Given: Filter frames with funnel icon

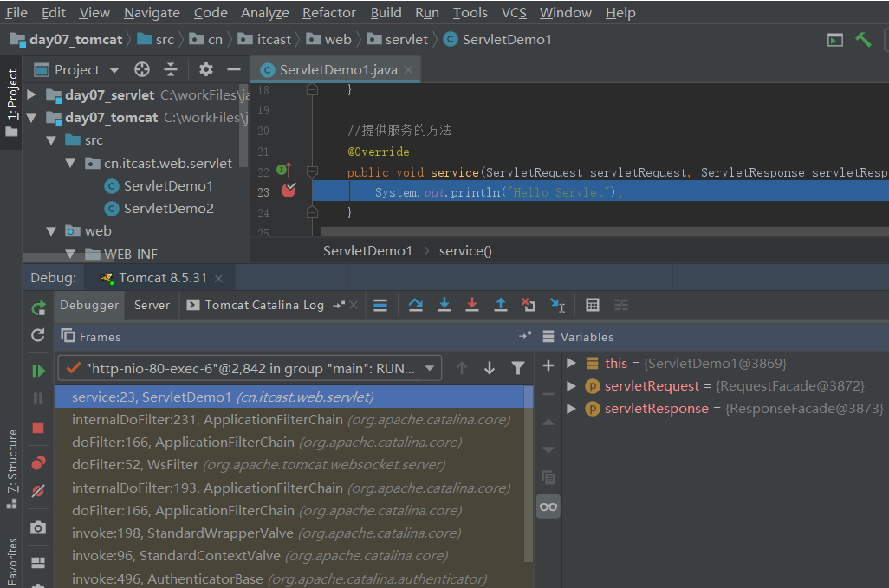Looking at the screenshot, I should point(517,369).
